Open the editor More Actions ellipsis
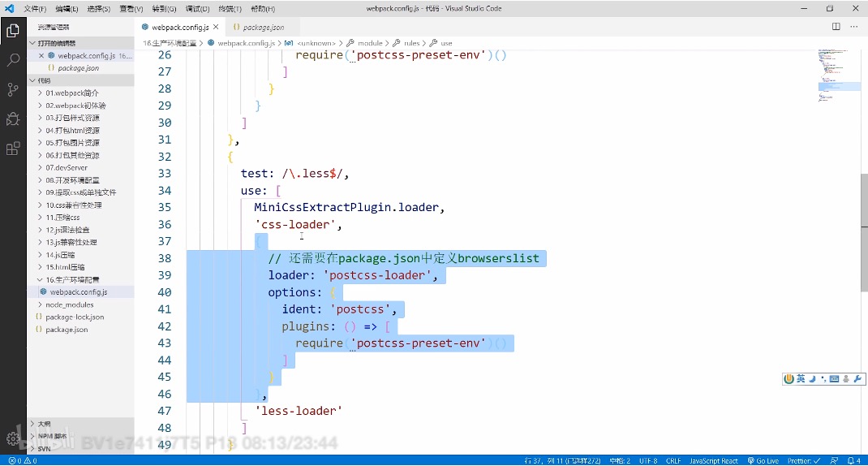The width and height of the screenshot is (868, 466). point(853,27)
